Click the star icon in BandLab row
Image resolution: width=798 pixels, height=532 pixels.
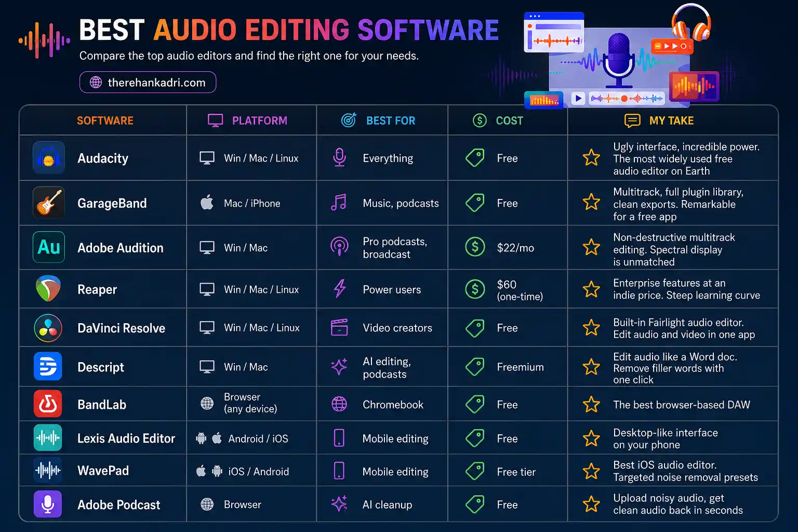[591, 404]
